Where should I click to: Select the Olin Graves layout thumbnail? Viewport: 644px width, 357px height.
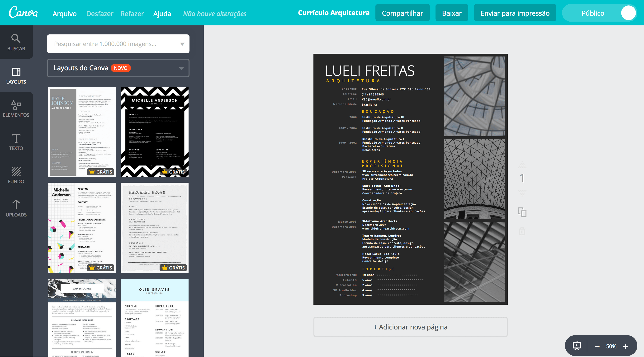point(155,318)
